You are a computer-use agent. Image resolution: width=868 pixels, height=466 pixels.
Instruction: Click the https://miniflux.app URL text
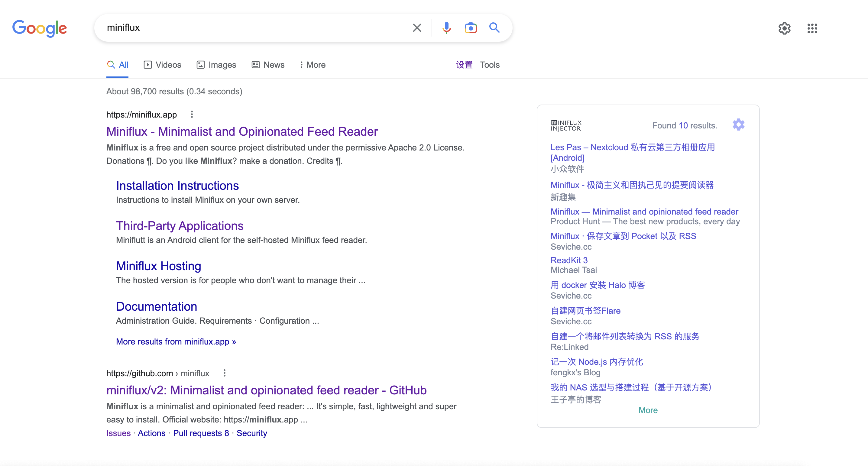tap(141, 115)
